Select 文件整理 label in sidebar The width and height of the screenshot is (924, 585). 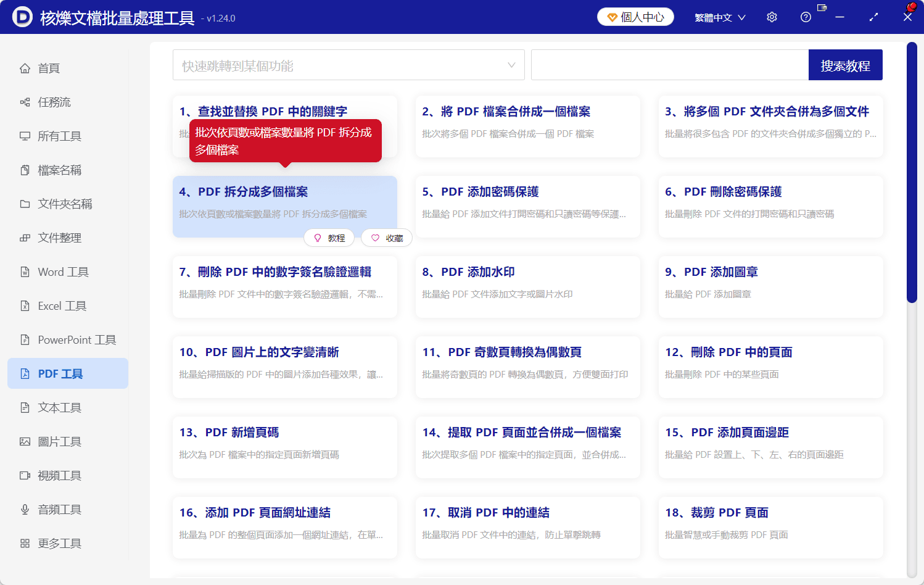pyautogui.click(x=60, y=238)
